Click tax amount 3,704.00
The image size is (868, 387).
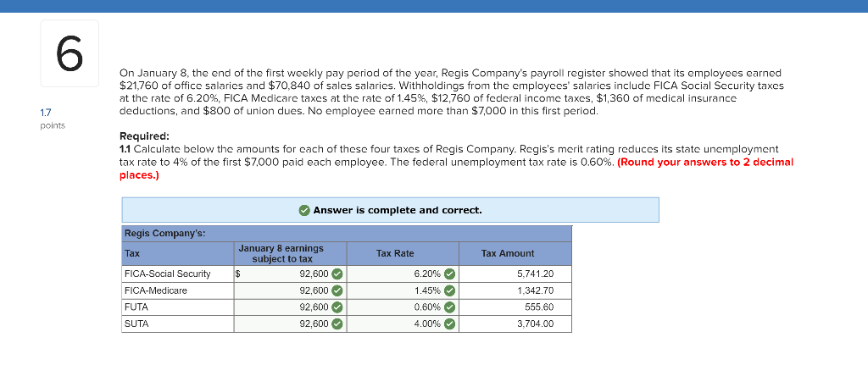(536, 324)
